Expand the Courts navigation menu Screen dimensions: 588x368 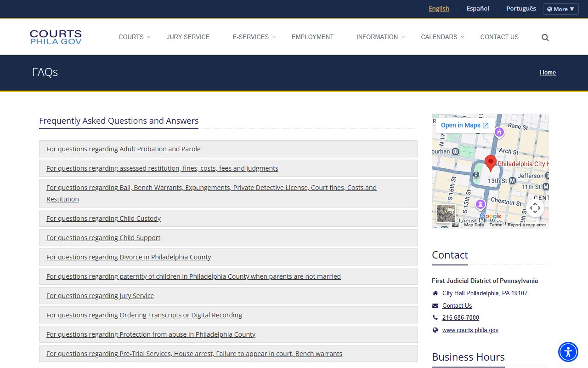tap(134, 37)
